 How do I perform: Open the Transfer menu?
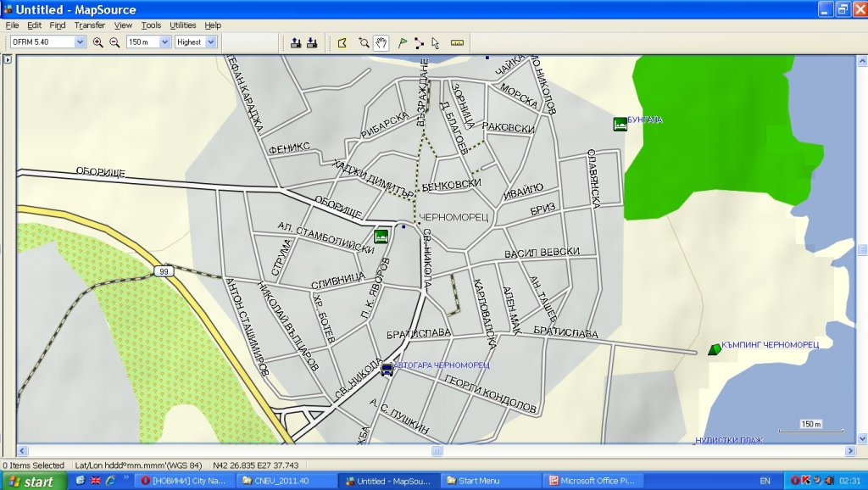[x=89, y=25]
